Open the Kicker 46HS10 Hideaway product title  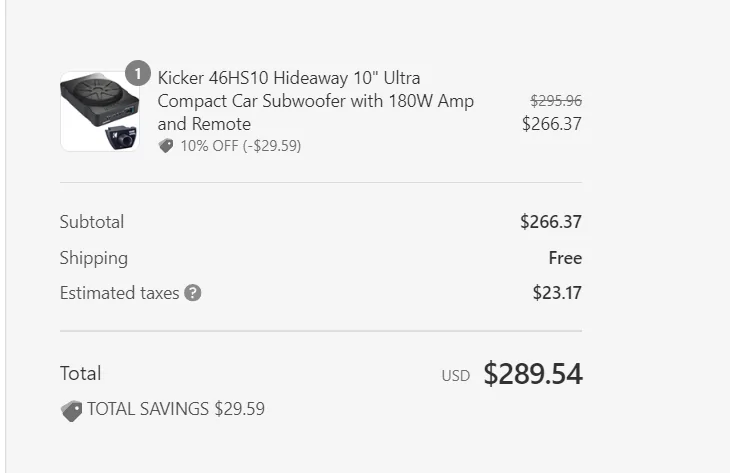[315, 101]
